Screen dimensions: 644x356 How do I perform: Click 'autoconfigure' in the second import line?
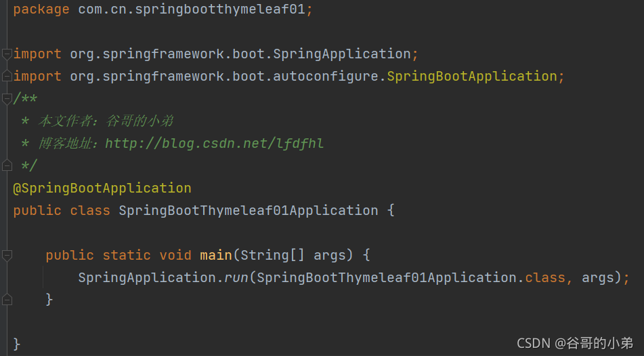click(x=325, y=76)
